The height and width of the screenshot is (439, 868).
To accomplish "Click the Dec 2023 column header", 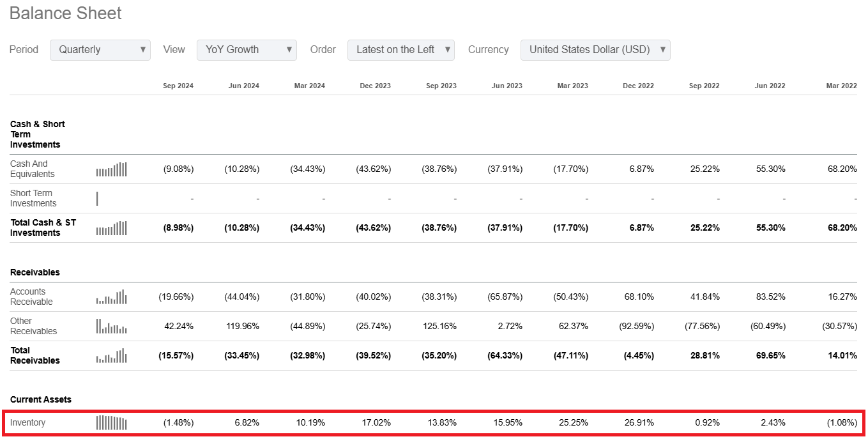I will tap(375, 86).
